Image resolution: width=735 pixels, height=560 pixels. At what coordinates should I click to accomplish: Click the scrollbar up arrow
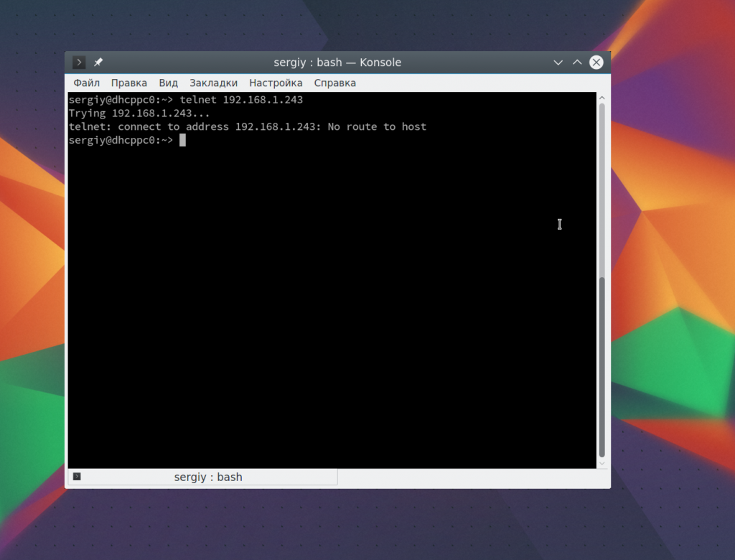click(x=602, y=98)
